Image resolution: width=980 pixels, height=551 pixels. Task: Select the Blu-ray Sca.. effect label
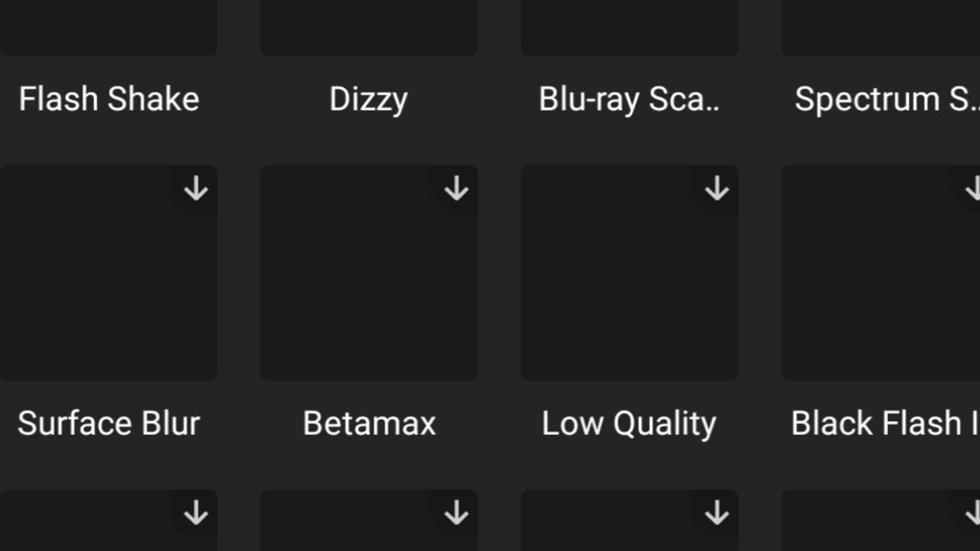coord(629,100)
